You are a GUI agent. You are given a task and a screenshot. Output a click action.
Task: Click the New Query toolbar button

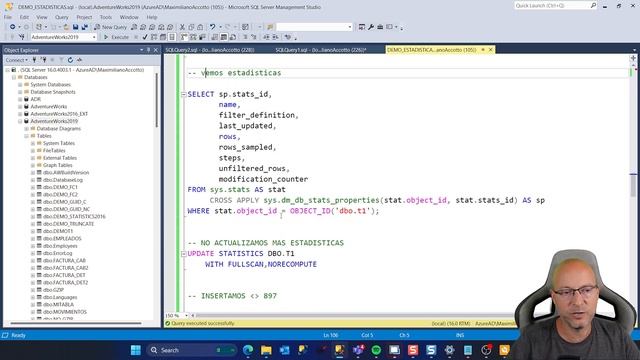pyautogui.click(x=110, y=27)
